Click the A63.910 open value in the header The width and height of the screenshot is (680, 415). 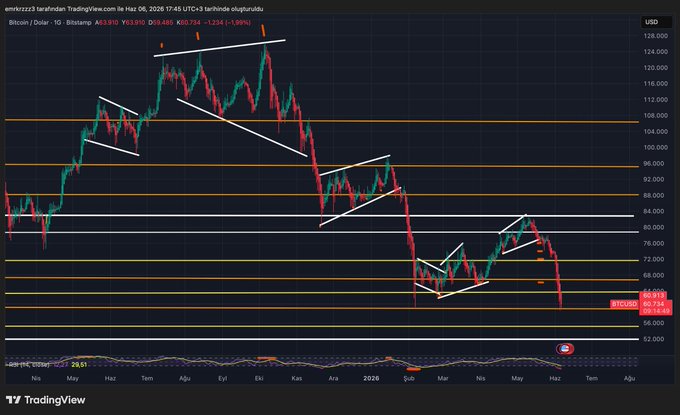point(107,23)
